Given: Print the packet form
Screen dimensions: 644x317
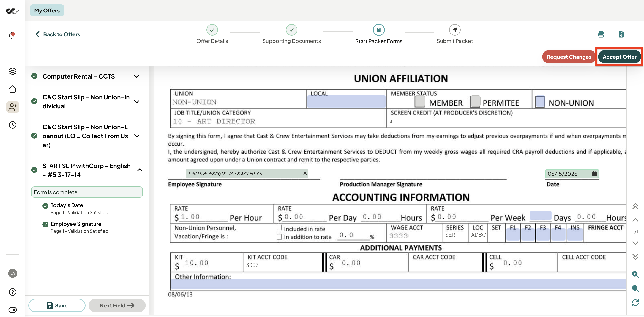Looking at the screenshot, I should (601, 34).
